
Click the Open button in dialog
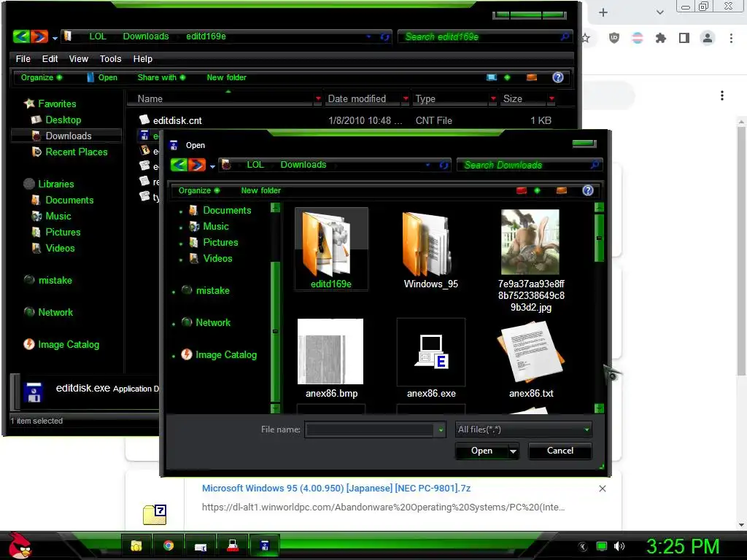pyautogui.click(x=481, y=451)
